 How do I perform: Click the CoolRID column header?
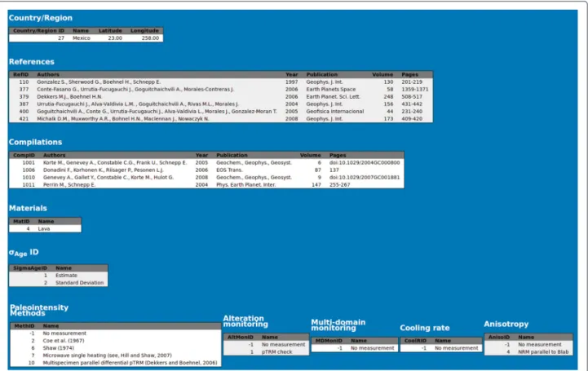pyautogui.click(x=415, y=341)
